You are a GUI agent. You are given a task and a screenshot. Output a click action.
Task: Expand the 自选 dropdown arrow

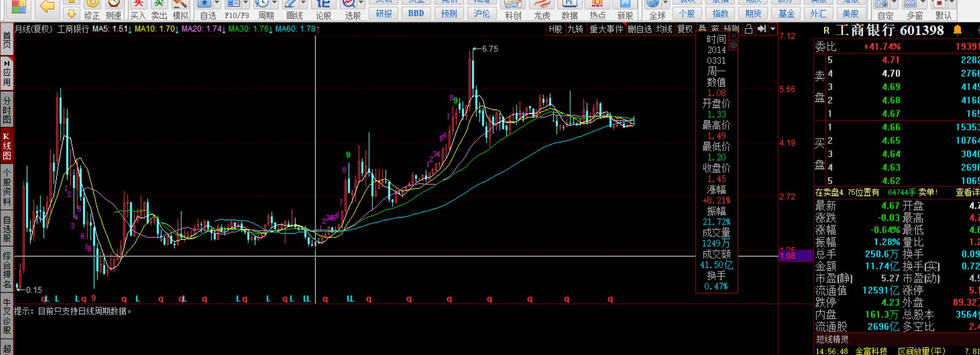pyautogui.click(x=217, y=4)
